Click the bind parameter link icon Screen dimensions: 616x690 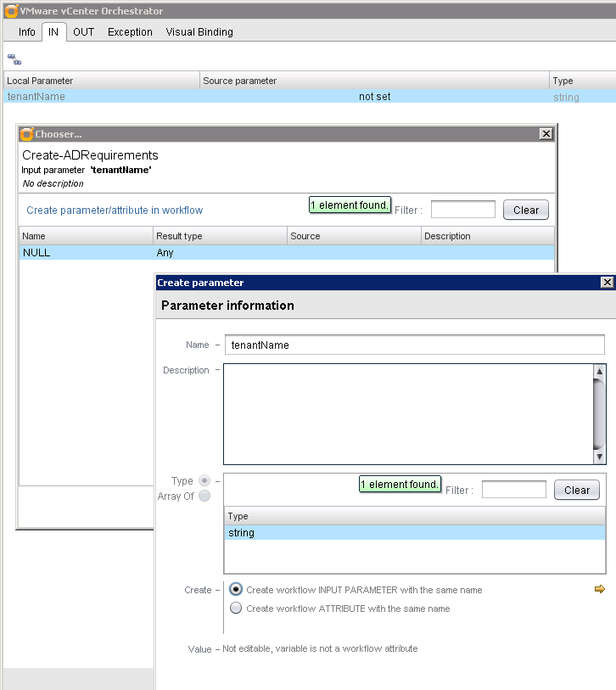(x=14, y=59)
